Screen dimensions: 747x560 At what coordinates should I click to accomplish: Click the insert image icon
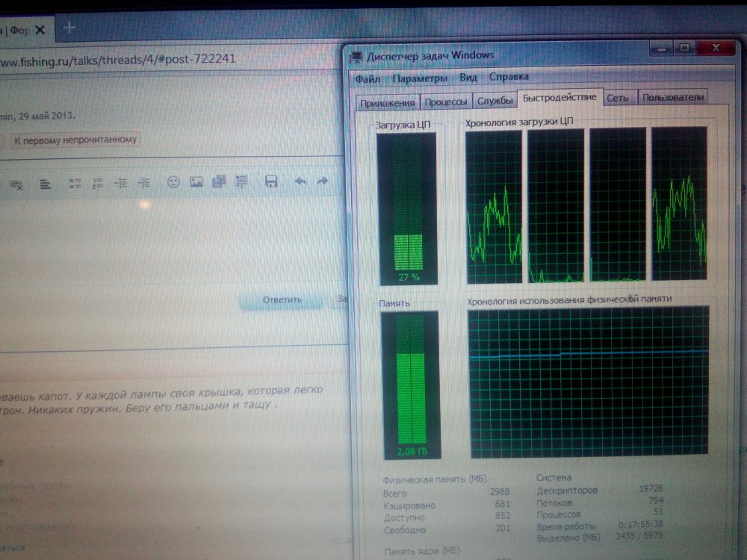[x=196, y=181]
